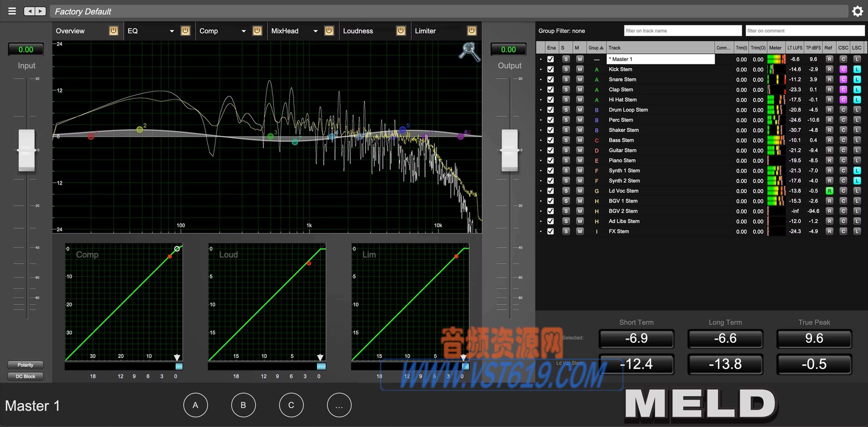Enable DC Block

(25, 376)
